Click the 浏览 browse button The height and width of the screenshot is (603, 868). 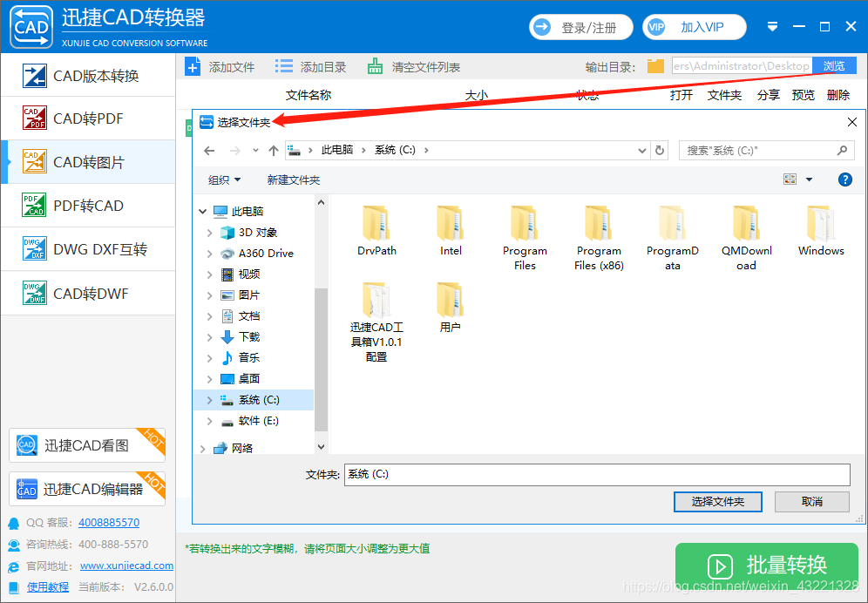click(834, 66)
